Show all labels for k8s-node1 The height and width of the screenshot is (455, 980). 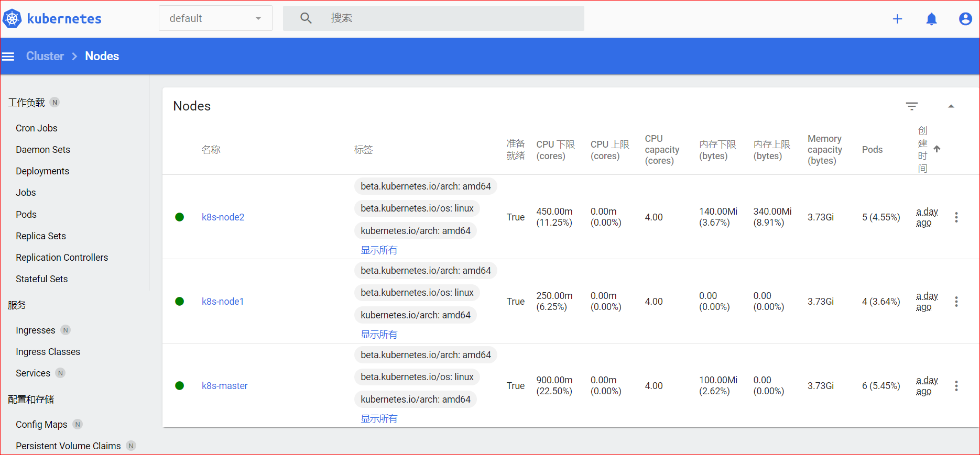379,335
